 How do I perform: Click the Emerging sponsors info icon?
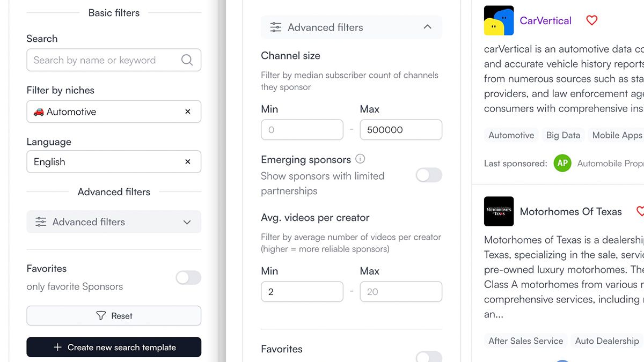(x=360, y=159)
